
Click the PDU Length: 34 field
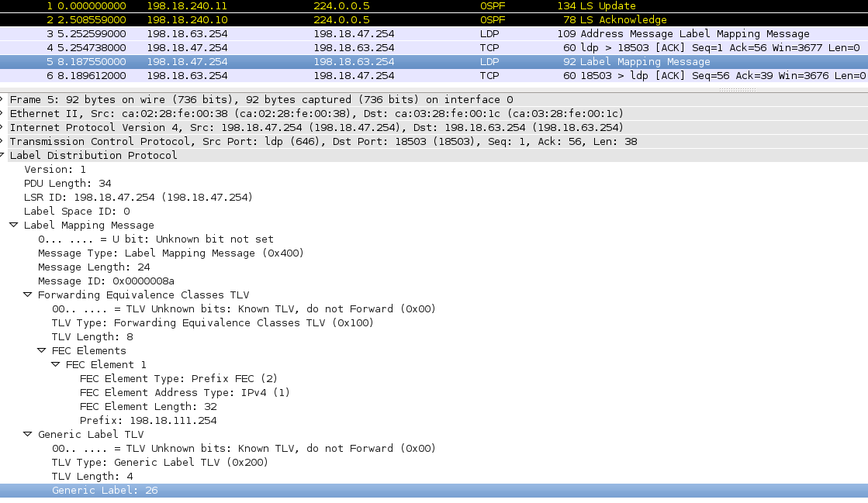click(x=67, y=184)
